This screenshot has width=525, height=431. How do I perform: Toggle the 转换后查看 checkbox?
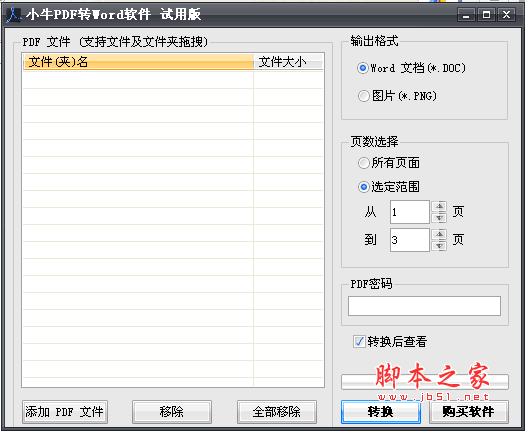359,342
